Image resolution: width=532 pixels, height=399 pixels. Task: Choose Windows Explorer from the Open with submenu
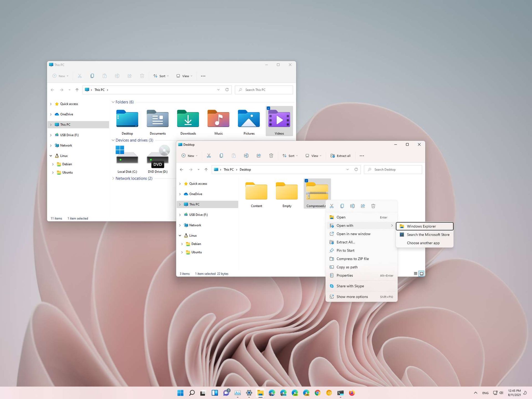[421, 226]
